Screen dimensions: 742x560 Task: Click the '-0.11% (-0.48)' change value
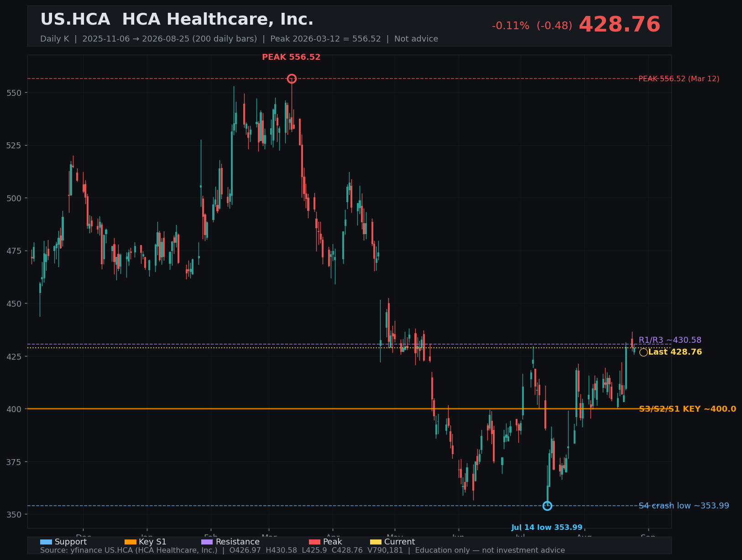tap(532, 26)
